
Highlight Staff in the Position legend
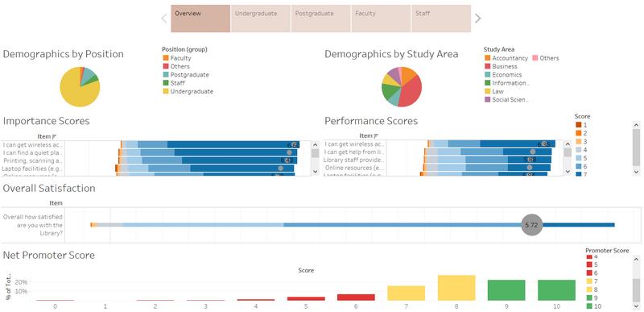[175, 83]
